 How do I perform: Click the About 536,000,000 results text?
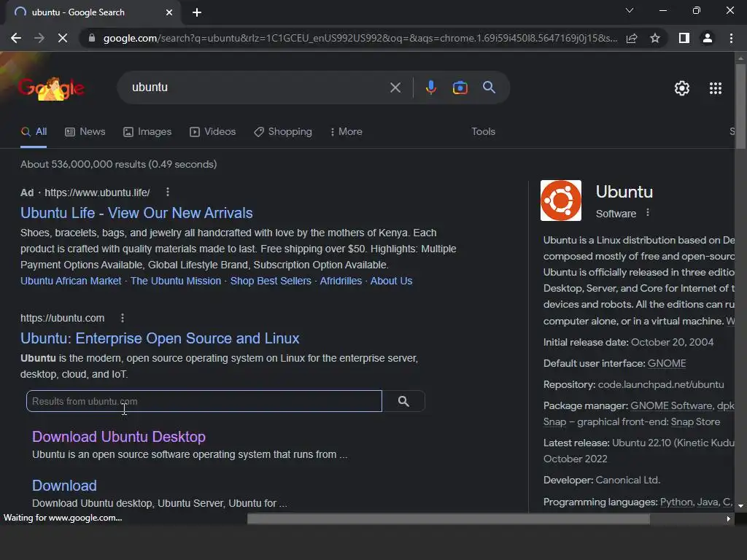118,164
